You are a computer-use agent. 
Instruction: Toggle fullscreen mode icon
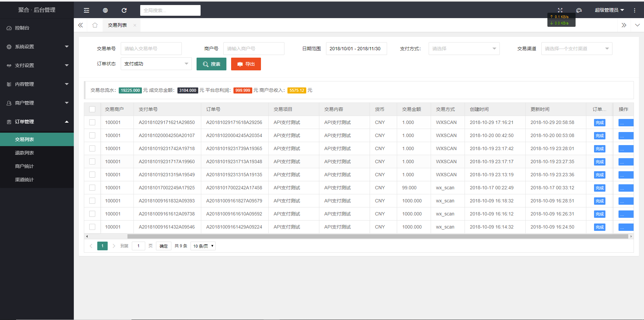(x=560, y=10)
